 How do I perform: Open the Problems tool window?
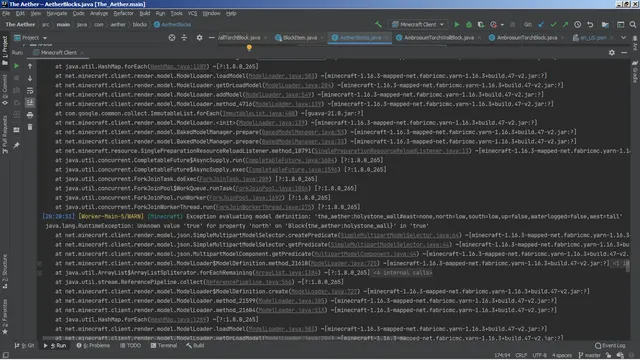[93, 346]
